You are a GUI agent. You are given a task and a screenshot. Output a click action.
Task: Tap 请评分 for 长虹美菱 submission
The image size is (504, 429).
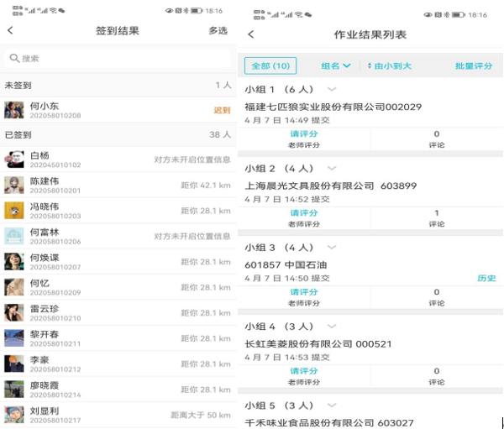click(304, 371)
